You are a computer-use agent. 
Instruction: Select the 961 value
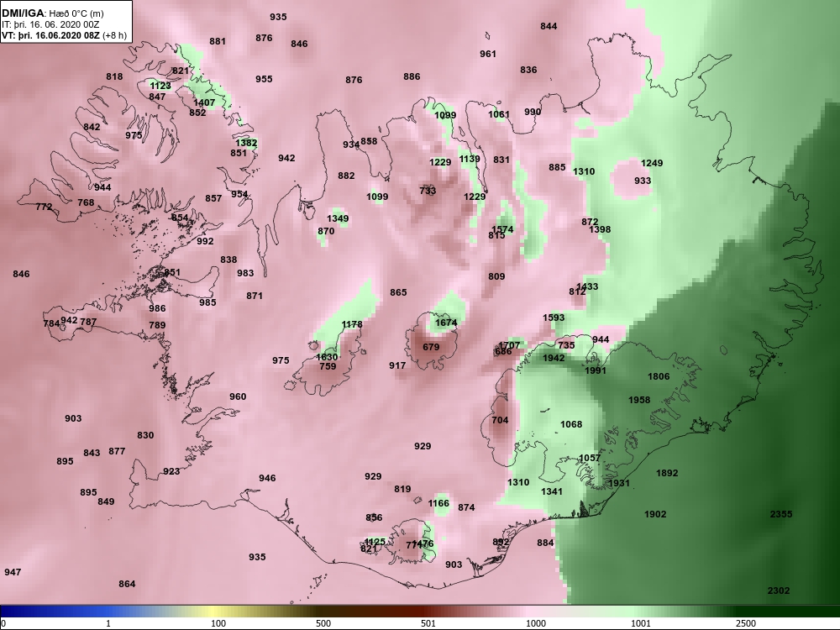pyautogui.click(x=487, y=54)
